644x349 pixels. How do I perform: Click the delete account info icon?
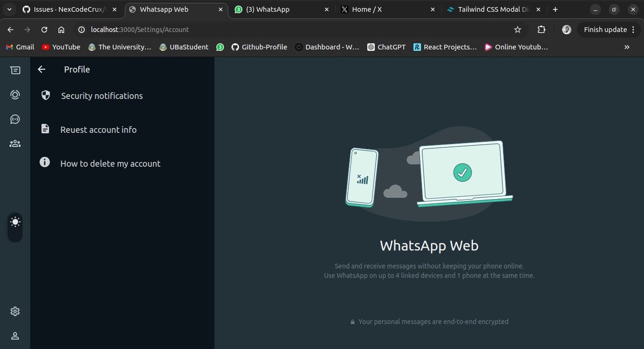tap(45, 162)
